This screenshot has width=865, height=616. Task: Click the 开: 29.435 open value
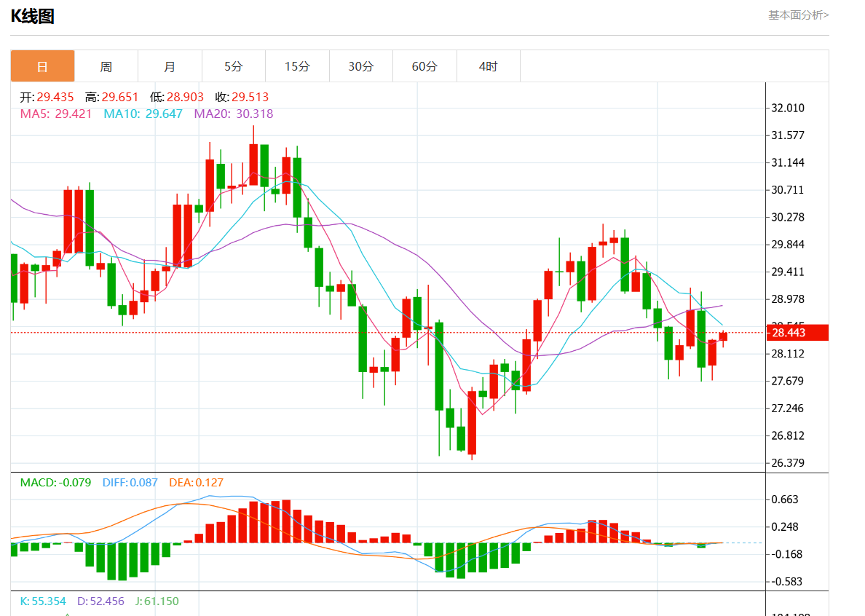[x=47, y=97]
